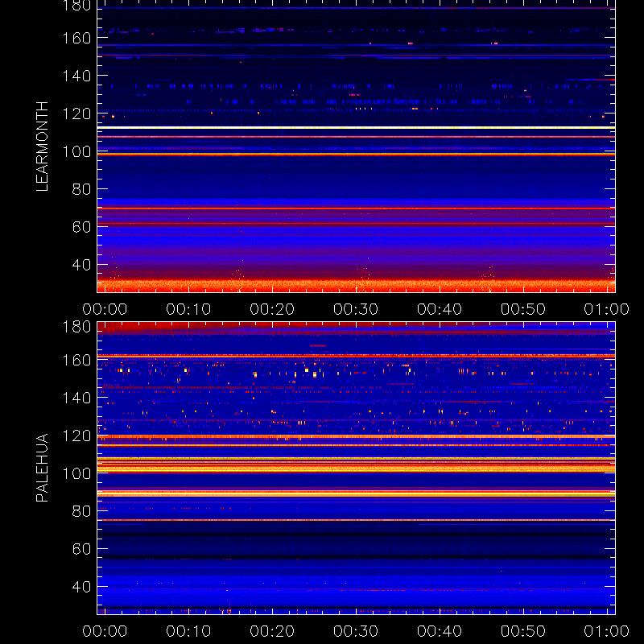Screen dimensions: 644x644
Task: Select the 60 frequency label on Palehua axis
Action: coord(81,549)
